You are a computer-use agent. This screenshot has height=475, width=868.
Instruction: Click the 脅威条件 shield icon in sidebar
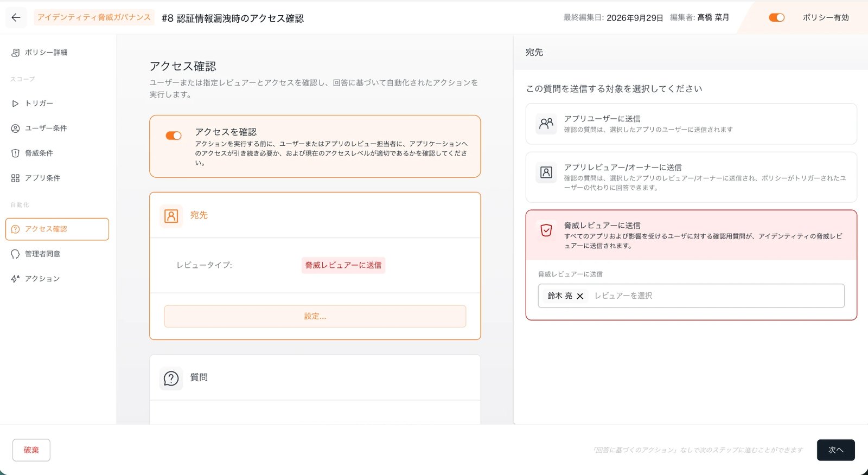15,153
